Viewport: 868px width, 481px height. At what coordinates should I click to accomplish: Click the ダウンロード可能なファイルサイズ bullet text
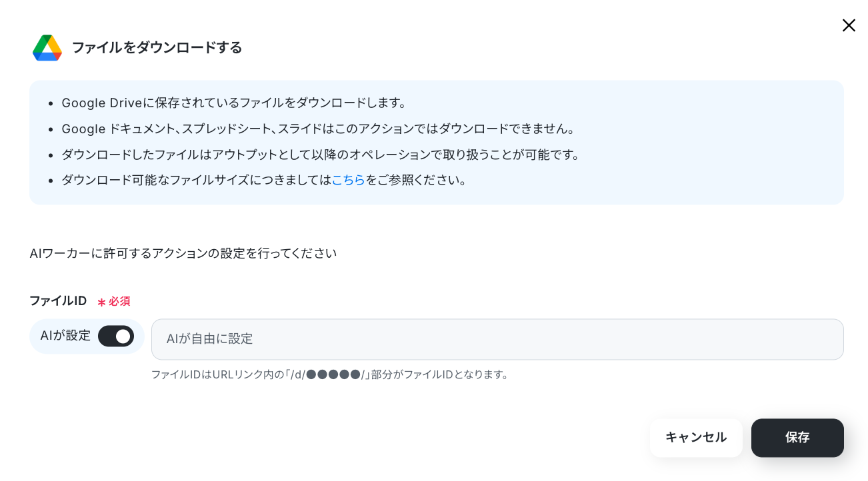click(264, 180)
